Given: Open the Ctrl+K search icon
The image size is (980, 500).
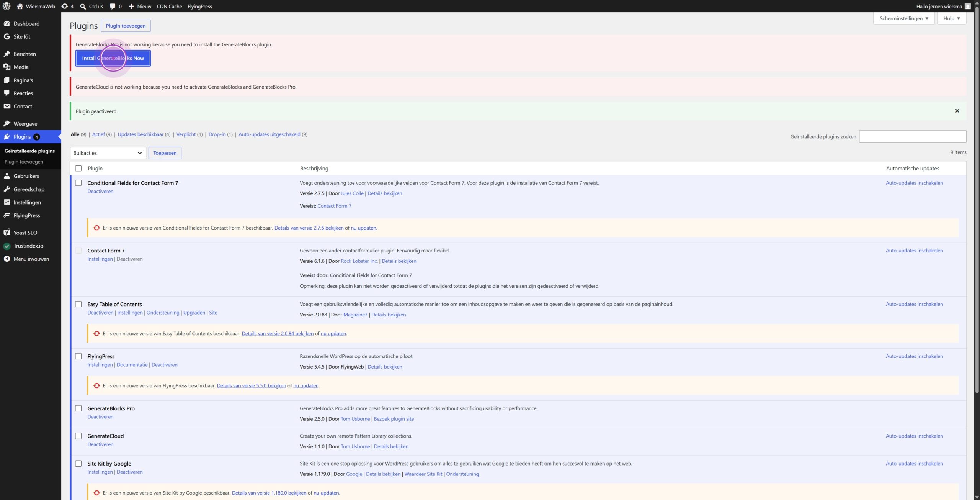Looking at the screenshot, I should 83,6.
